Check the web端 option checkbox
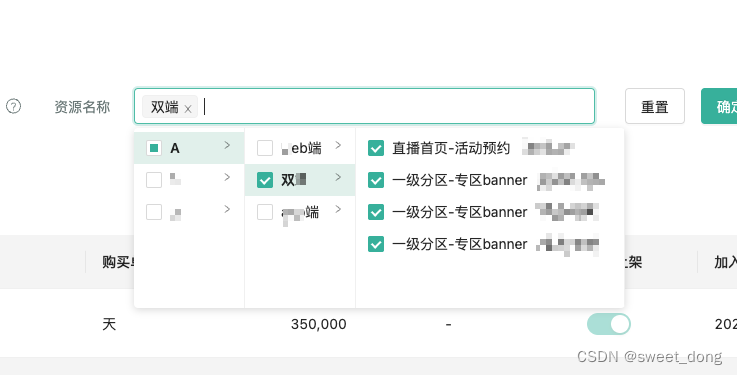 265,148
